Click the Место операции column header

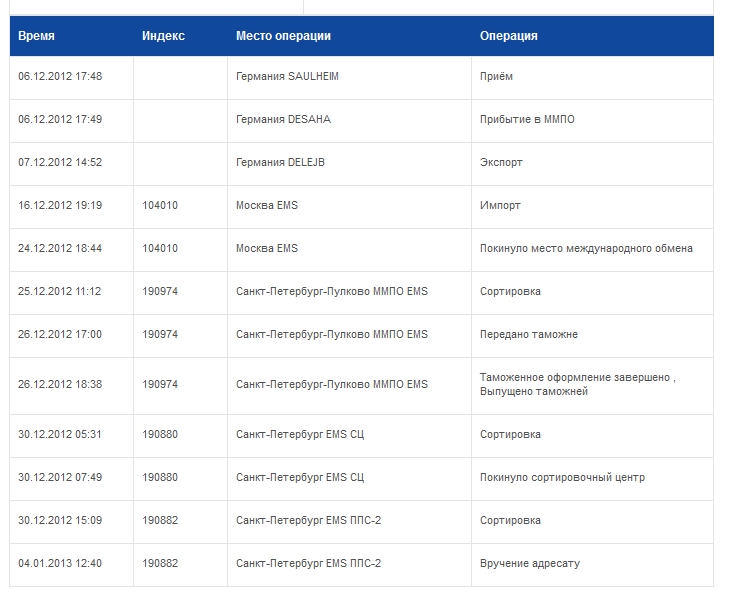click(283, 36)
